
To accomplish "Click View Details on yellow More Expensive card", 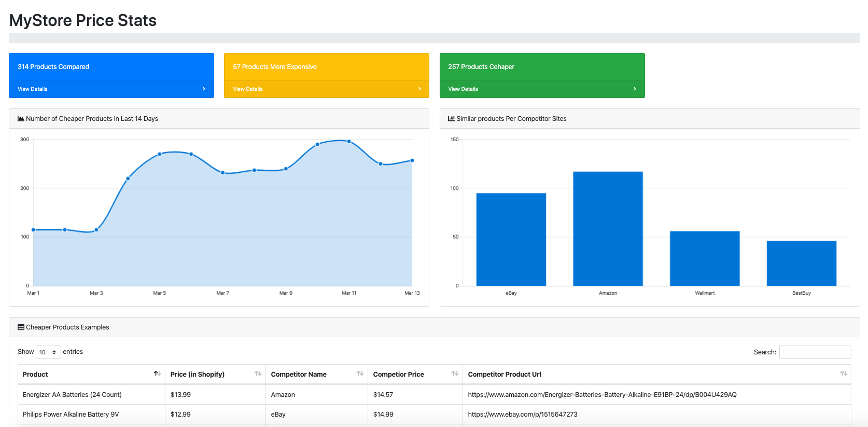I will point(247,89).
